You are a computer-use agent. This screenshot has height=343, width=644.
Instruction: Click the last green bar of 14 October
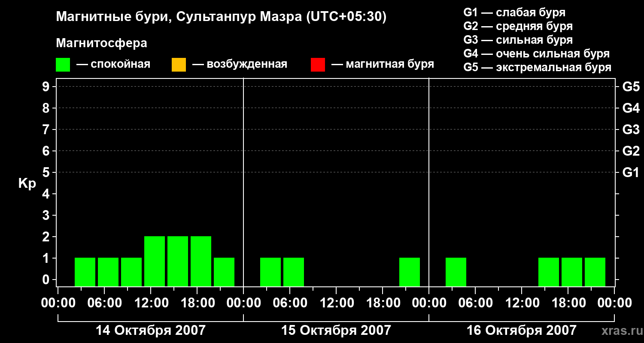pyautogui.click(x=224, y=272)
